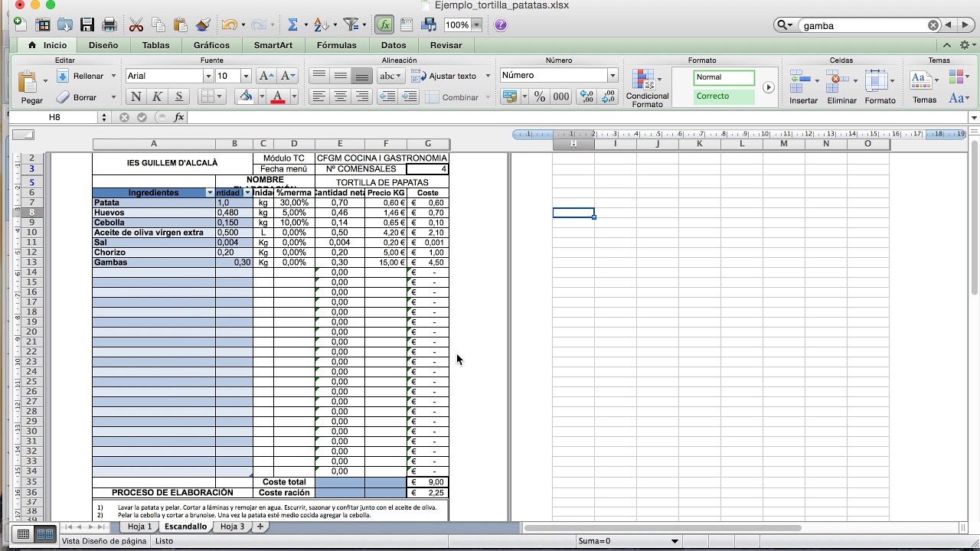This screenshot has height=551, width=980.
Task: Increase indent icon
Action: [x=409, y=96]
